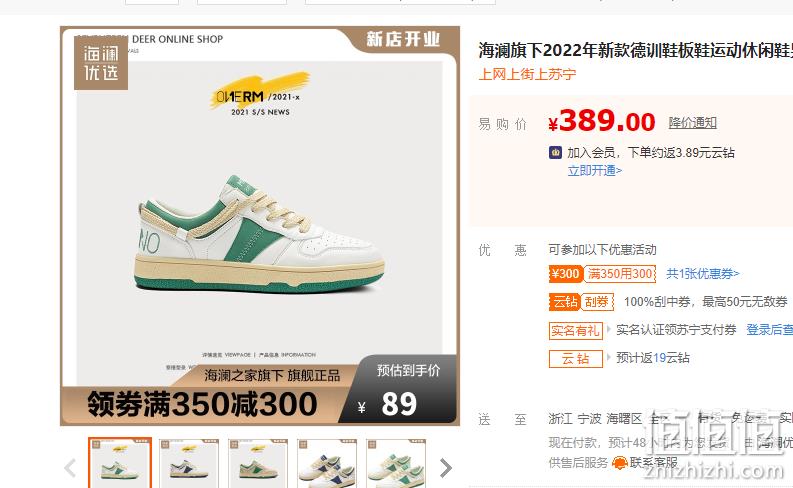Select the fourth blue pair thumbnail

(327, 463)
